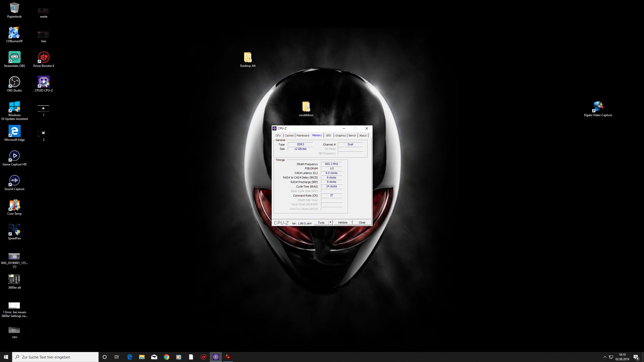
Task: Click the Chrome icon in the taskbar
Action: click(x=166, y=357)
